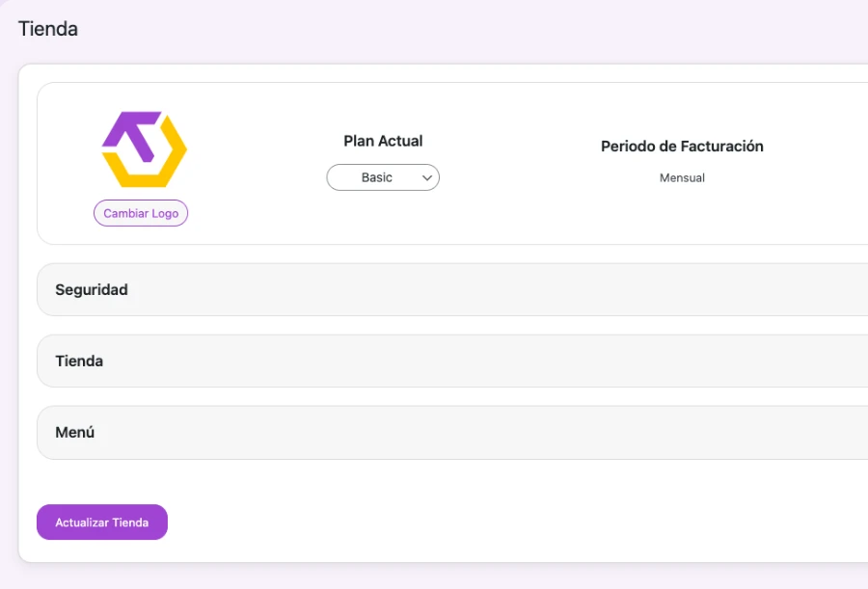Viewport: 868px width, 589px height.
Task: Click the Cambiar Logo button
Action: click(140, 213)
